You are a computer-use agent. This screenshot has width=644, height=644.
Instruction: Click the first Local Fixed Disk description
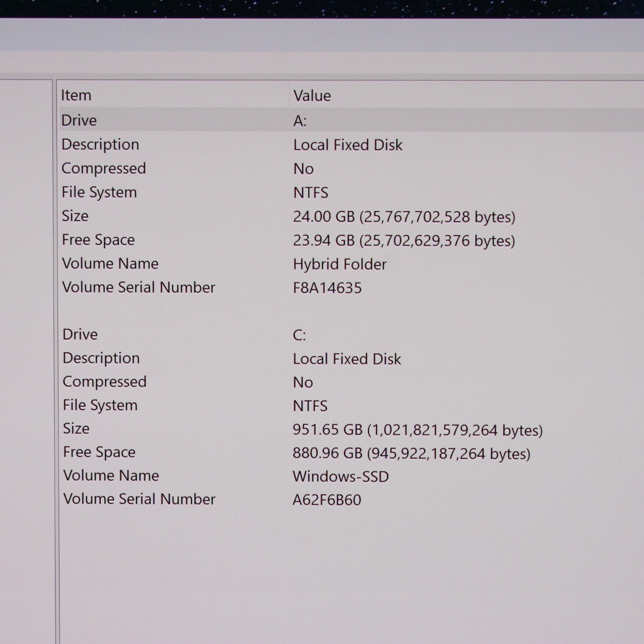point(348,145)
